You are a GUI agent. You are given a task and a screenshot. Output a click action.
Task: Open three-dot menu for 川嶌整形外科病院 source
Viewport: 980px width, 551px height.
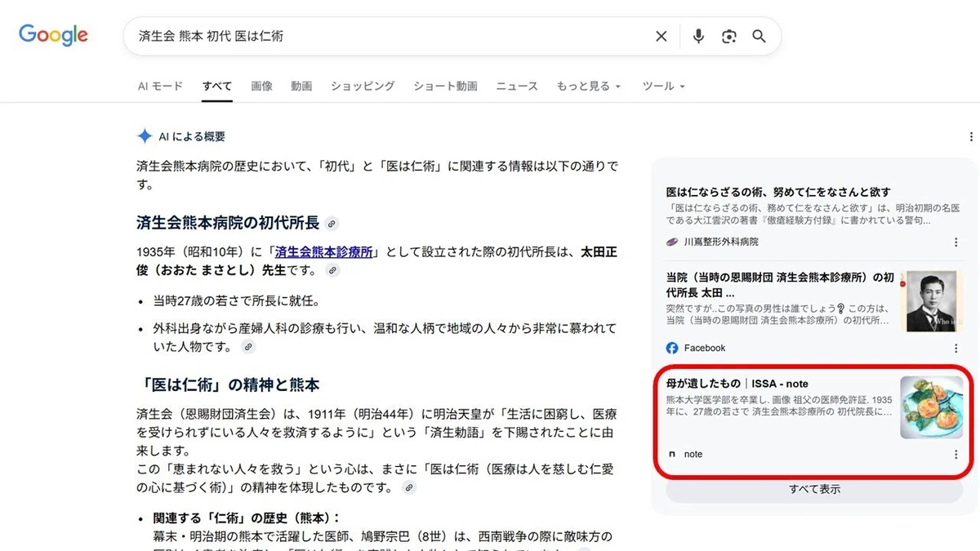956,242
